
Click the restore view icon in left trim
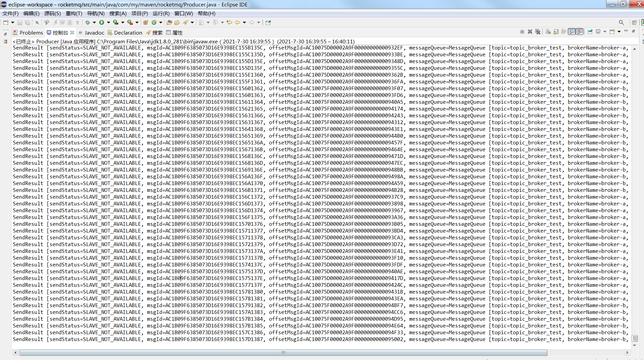[x=5, y=34]
